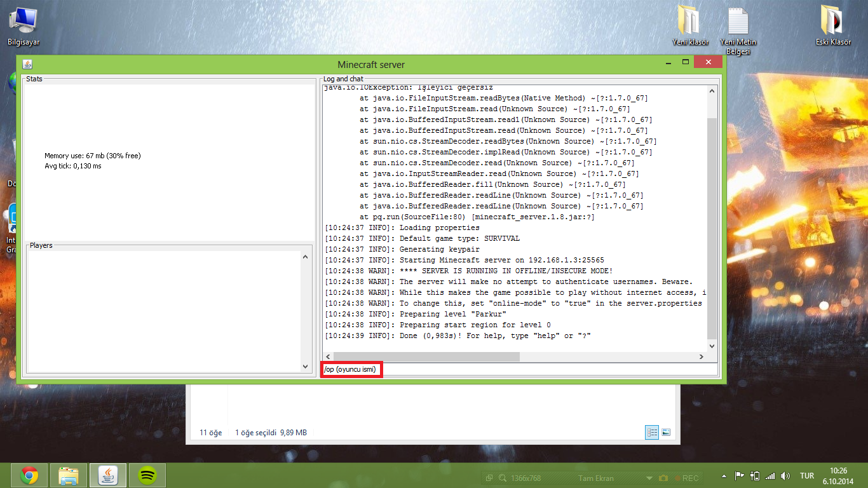Click the "11 öğe" Explorer status bar text

[211, 433]
